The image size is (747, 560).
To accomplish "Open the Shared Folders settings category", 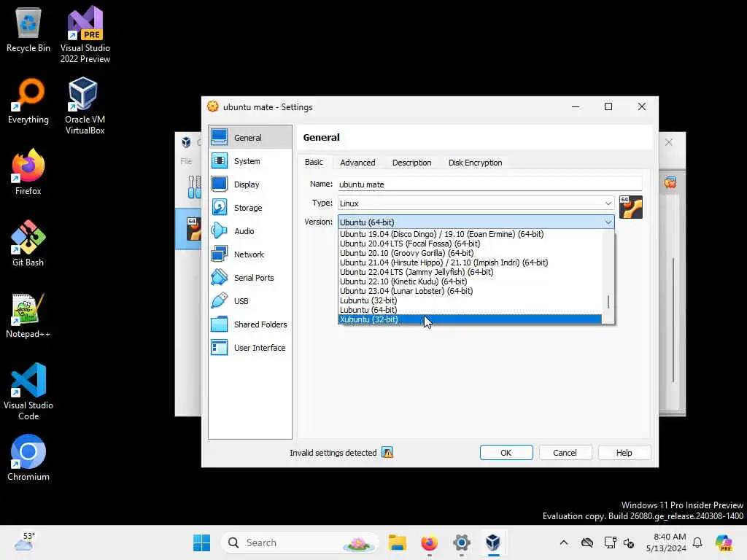I will (250, 324).
